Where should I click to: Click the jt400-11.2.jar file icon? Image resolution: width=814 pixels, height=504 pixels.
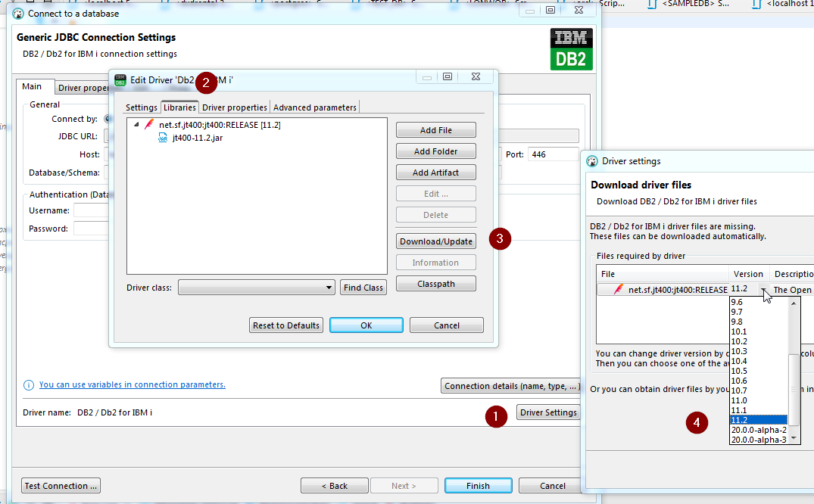[163, 138]
